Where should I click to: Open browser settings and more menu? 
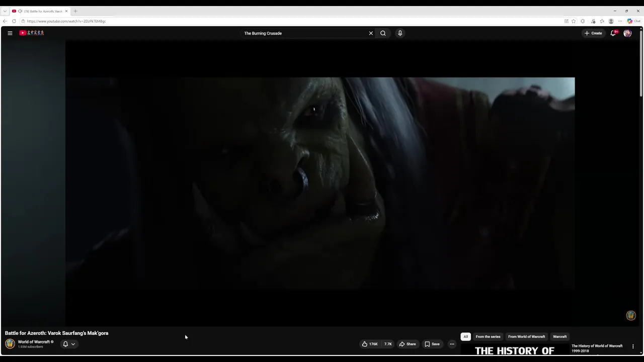[620, 21]
